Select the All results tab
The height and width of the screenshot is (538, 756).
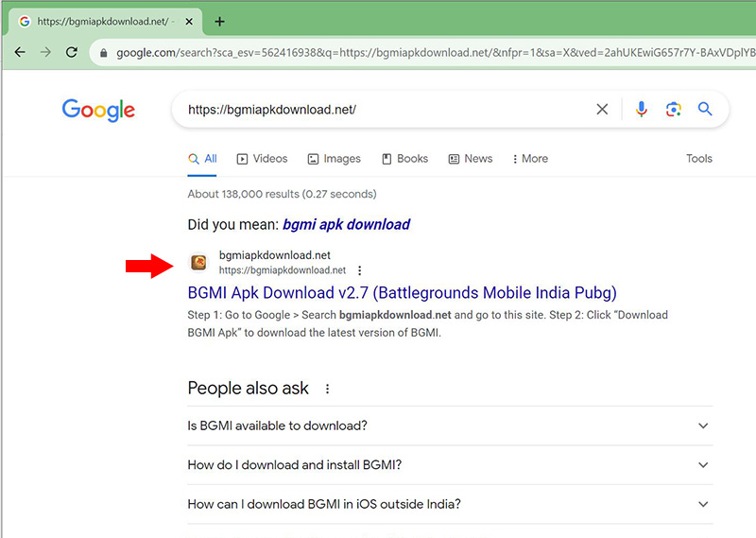[202, 159]
